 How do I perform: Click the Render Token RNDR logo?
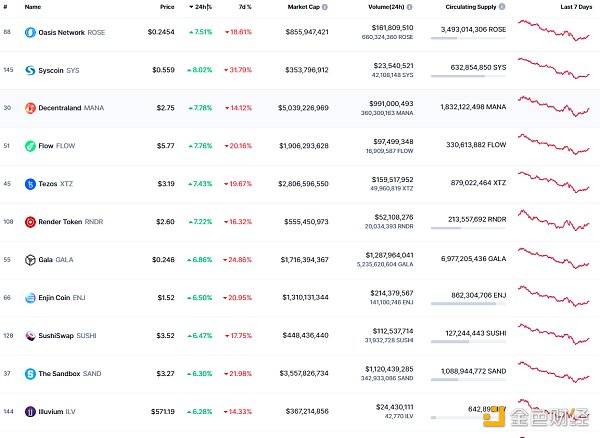click(x=30, y=221)
